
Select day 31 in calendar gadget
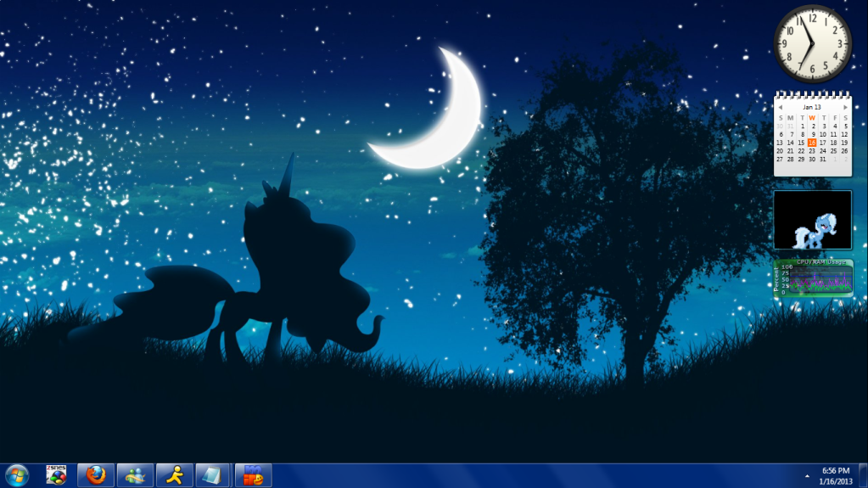(823, 159)
